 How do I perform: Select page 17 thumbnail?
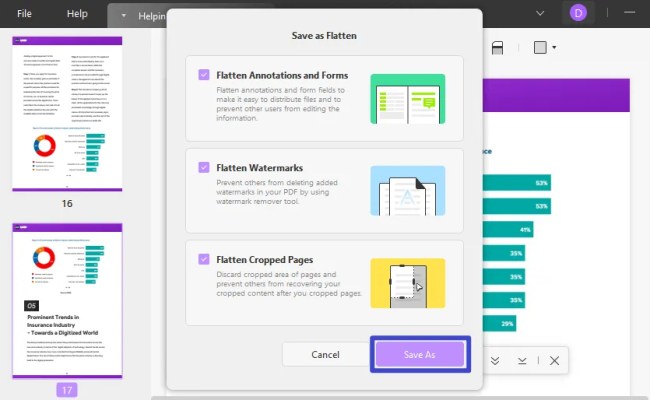(67, 301)
